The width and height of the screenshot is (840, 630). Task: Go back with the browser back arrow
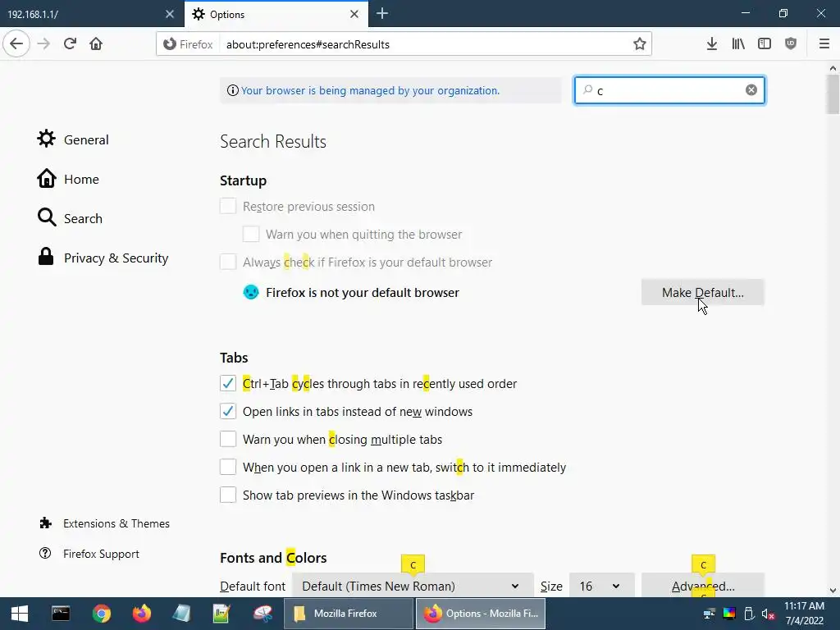point(16,43)
